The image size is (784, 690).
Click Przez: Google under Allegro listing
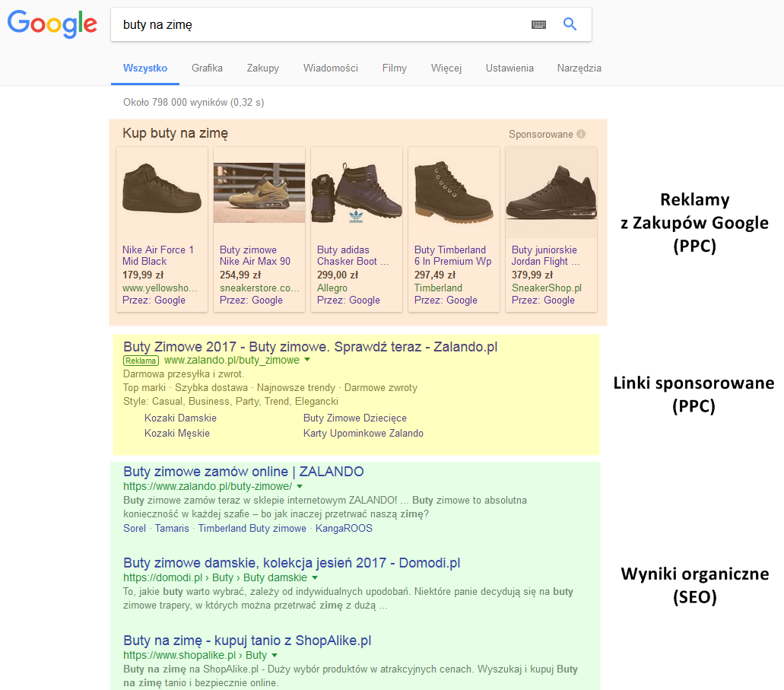coord(348,300)
